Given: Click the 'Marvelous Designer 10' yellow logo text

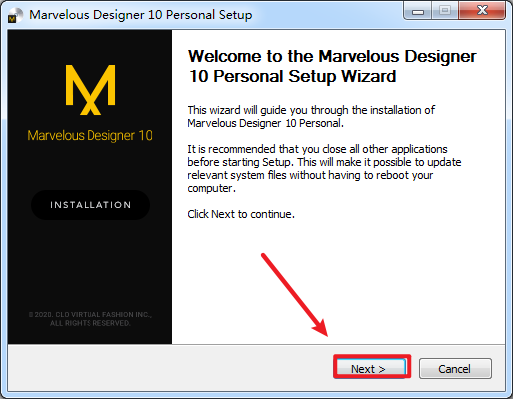Looking at the screenshot, I should tap(90, 136).
